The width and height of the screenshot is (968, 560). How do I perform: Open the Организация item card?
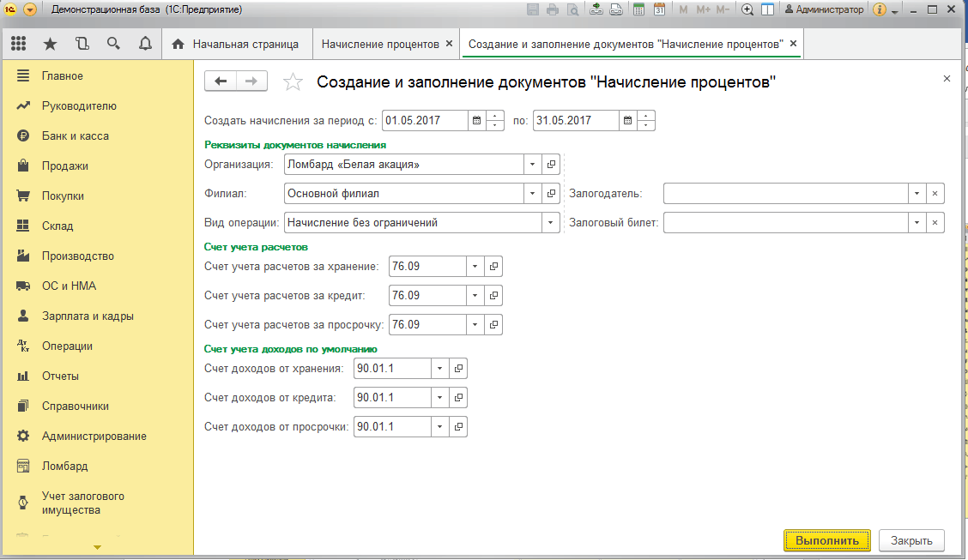pyautogui.click(x=551, y=165)
